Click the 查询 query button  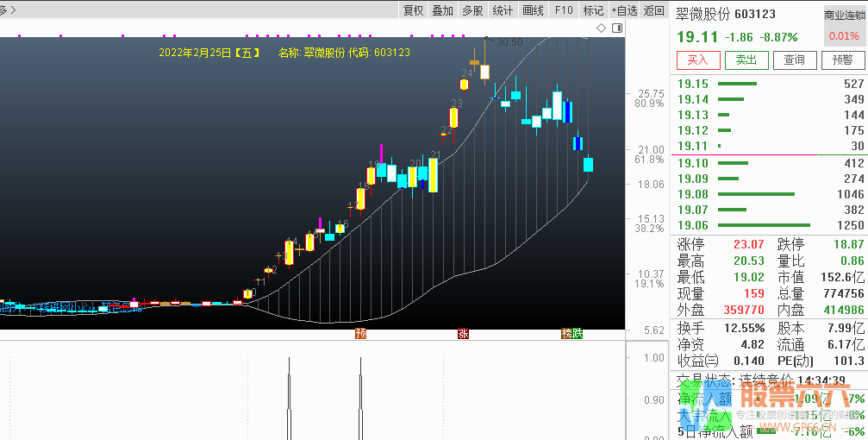pyautogui.click(x=795, y=60)
